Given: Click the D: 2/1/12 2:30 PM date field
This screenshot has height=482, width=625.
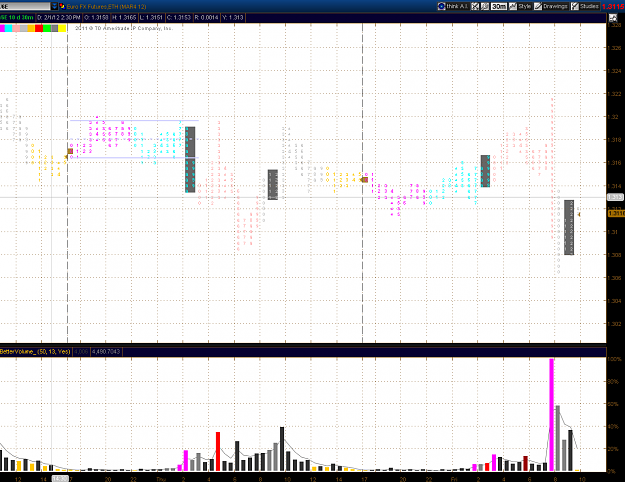Looking at the screenshot, I should (x=59, y=18).
